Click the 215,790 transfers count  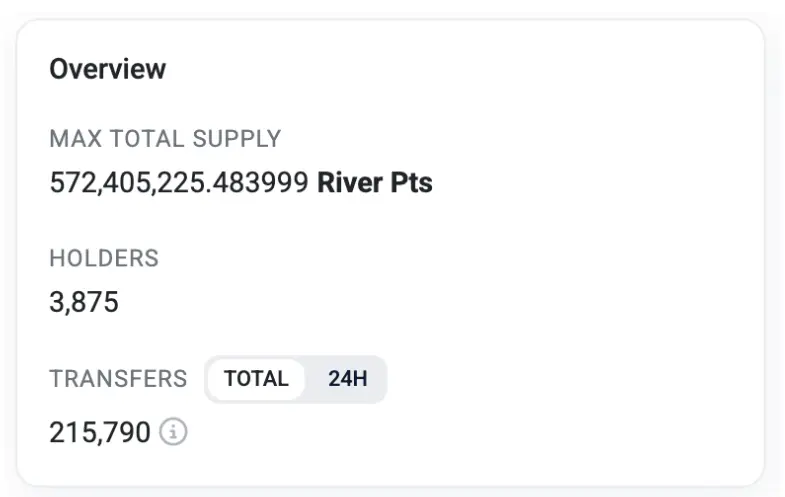(x=100, y=432)
